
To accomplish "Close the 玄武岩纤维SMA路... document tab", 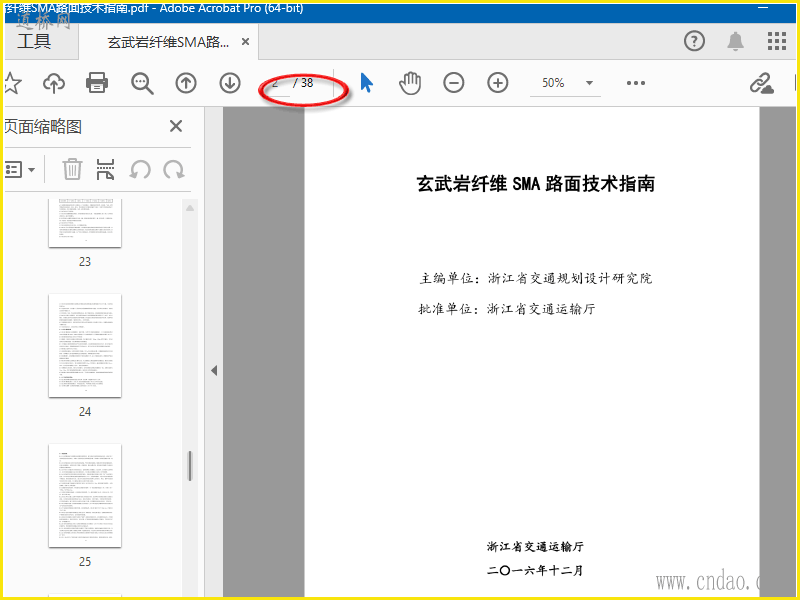I will coord(245,42).
